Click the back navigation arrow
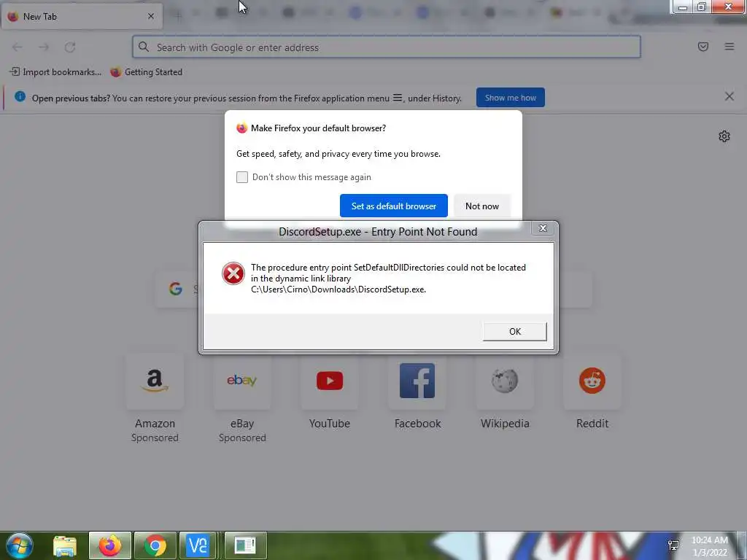Image resolution: width=747 pixels, height=560 pixels. (18, 47)
